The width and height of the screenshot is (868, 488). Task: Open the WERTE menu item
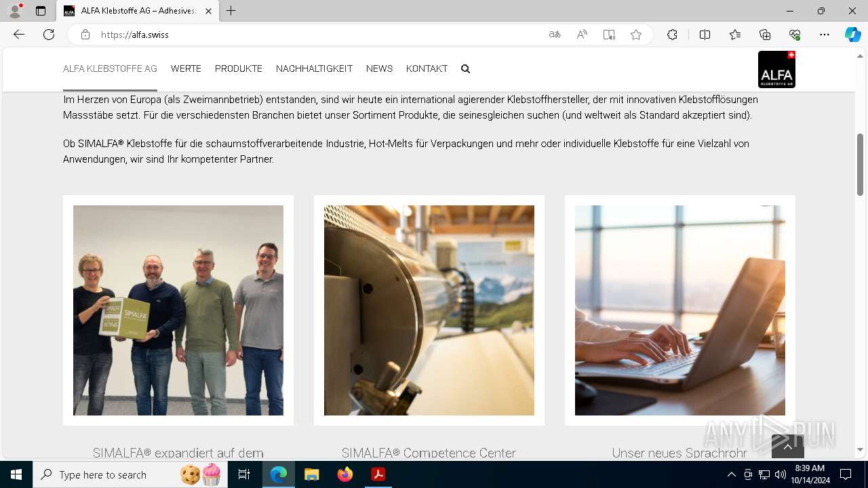click(x=186, y=68)
